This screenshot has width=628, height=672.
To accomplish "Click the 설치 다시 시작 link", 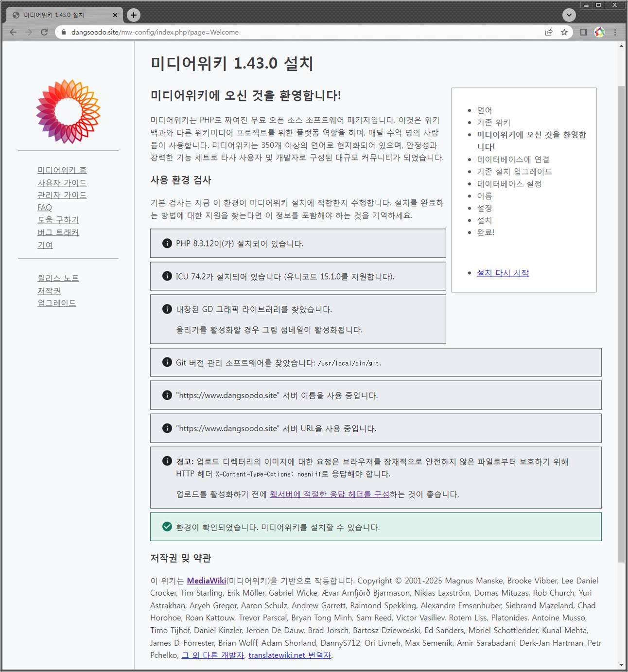I will click(503, 273).
